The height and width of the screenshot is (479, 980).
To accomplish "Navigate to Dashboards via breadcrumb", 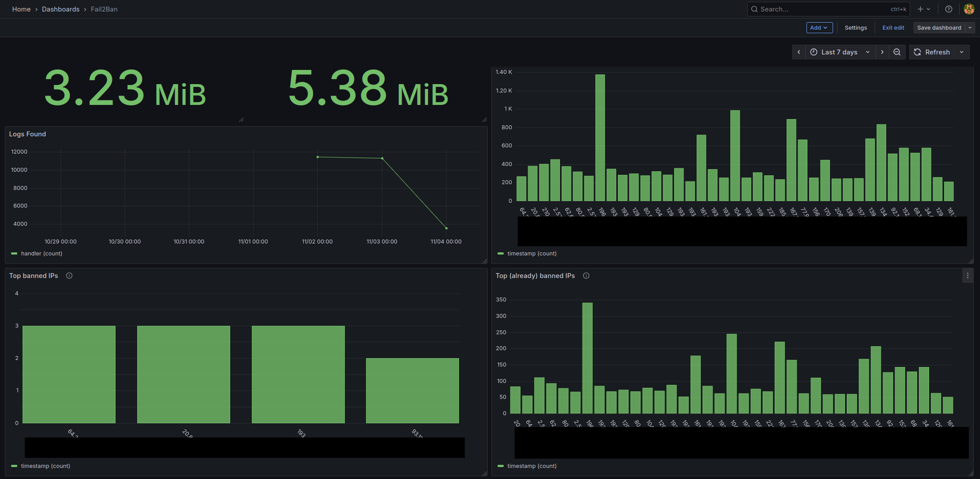I will click(61, 9).
